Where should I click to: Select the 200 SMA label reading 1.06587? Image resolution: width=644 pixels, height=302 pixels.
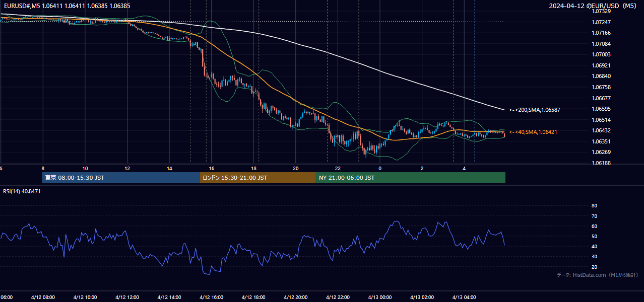[534, 110]
